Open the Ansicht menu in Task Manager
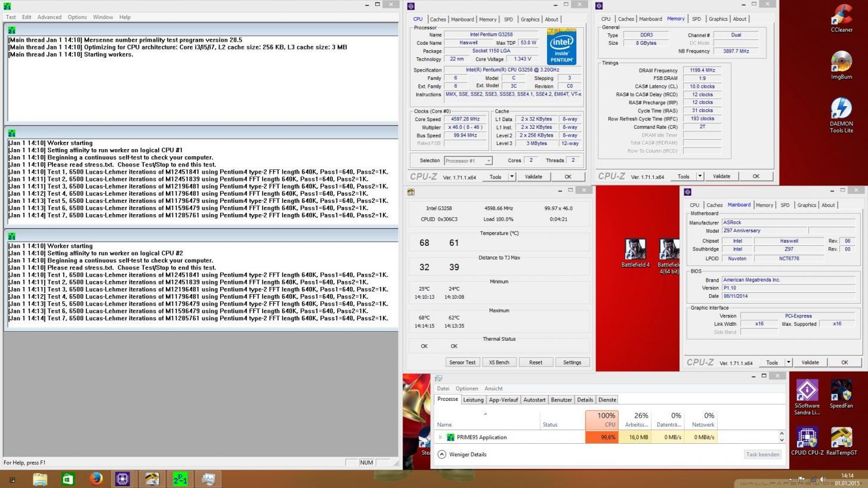The height and width of the screenshot is (488, 868). click(493, 388)
